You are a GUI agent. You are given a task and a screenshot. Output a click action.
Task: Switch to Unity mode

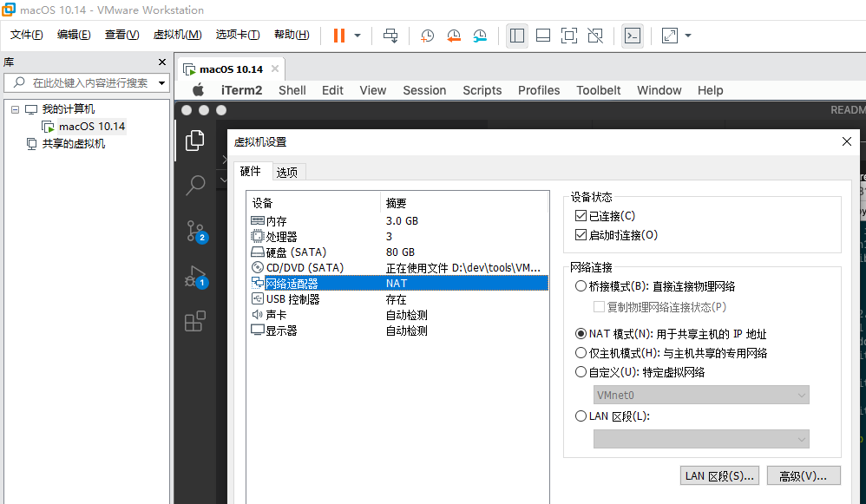coord(595,36)
